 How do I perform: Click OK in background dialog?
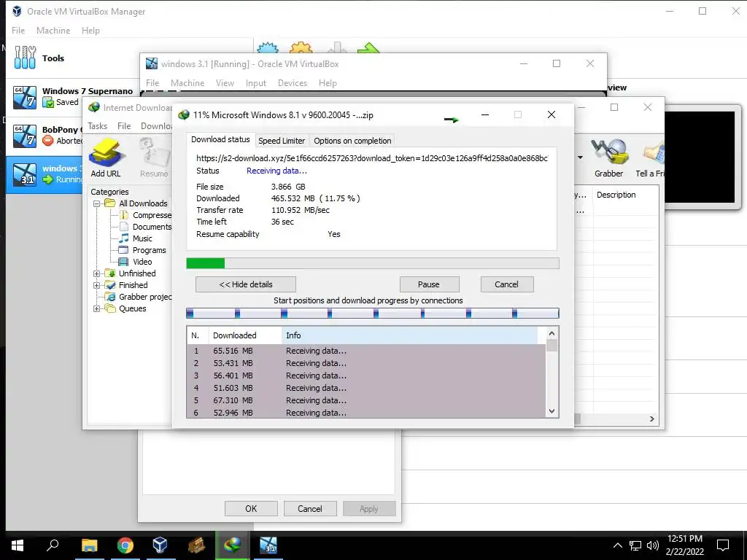[x=251, y=508]
